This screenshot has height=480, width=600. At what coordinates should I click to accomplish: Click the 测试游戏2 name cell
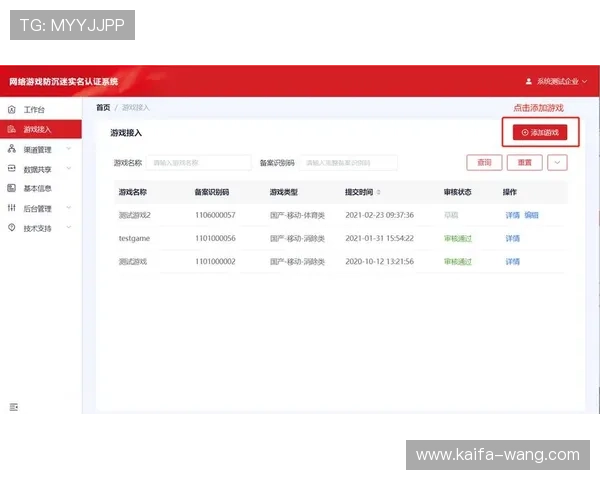pyautogui.click(x=134, y=215)
